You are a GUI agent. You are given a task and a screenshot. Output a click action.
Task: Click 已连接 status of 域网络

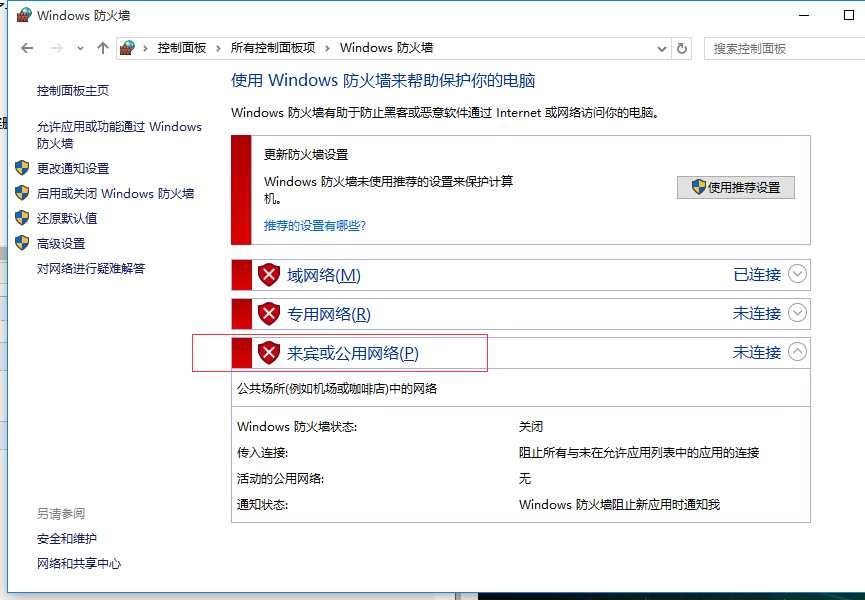pyautogui.click(x=757, y=274)
